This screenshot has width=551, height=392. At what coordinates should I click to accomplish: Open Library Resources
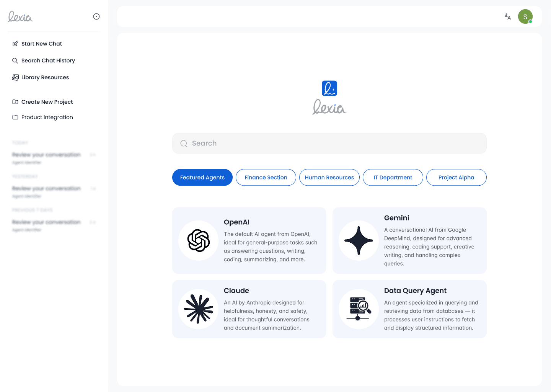tap(45, 77)
